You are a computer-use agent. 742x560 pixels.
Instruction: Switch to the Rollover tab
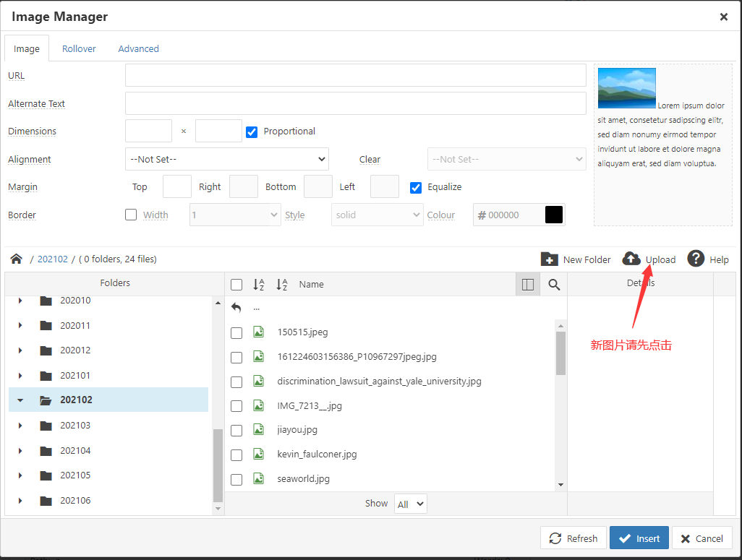coord(79,48)
